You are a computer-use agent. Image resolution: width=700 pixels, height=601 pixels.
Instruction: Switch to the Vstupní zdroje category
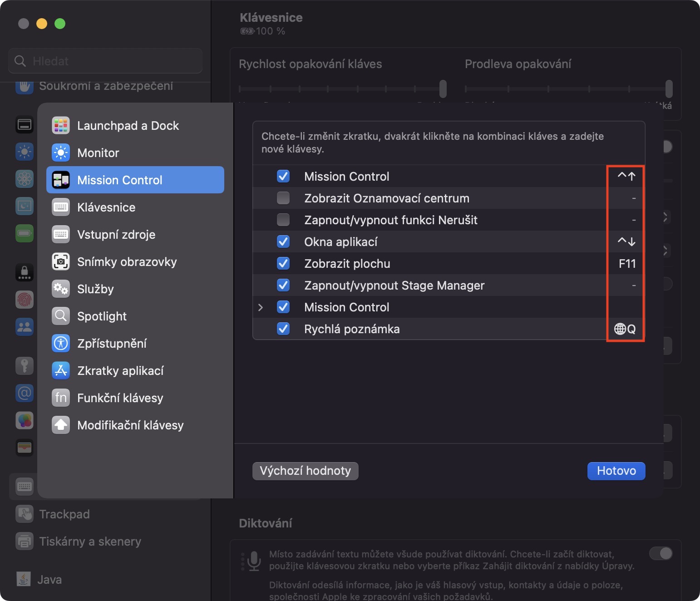[x=116, y=235]
